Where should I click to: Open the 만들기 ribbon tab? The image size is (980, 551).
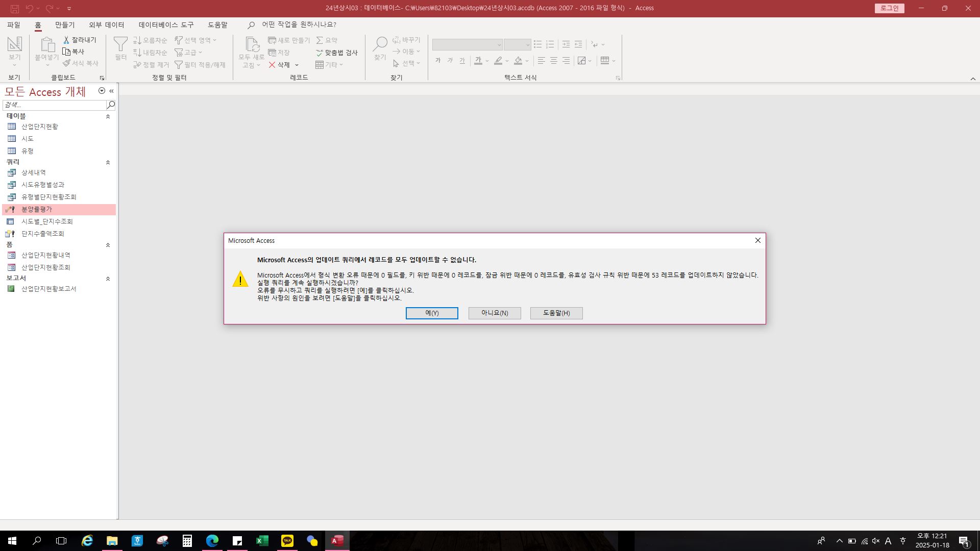click(x=65, y=24)
